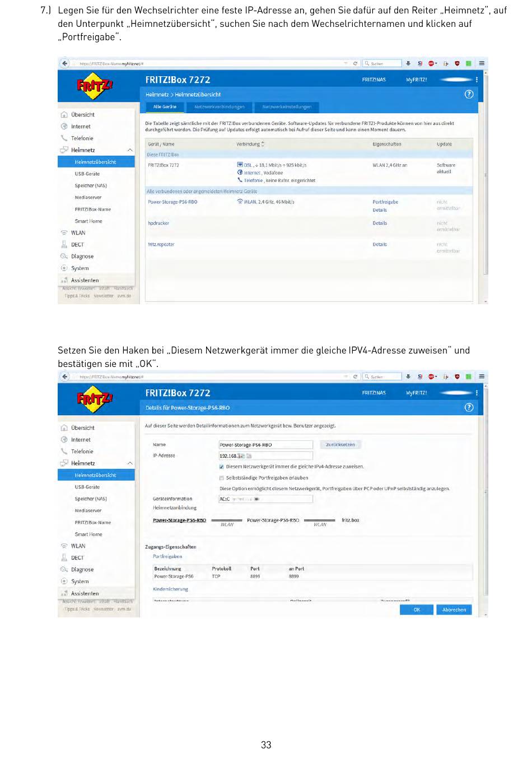The width and height of the screenshot is (532, 767).
Task: Open Speicher (NAS) in upper sidebar
Action: pyautogui.click(x=91, y=185)
